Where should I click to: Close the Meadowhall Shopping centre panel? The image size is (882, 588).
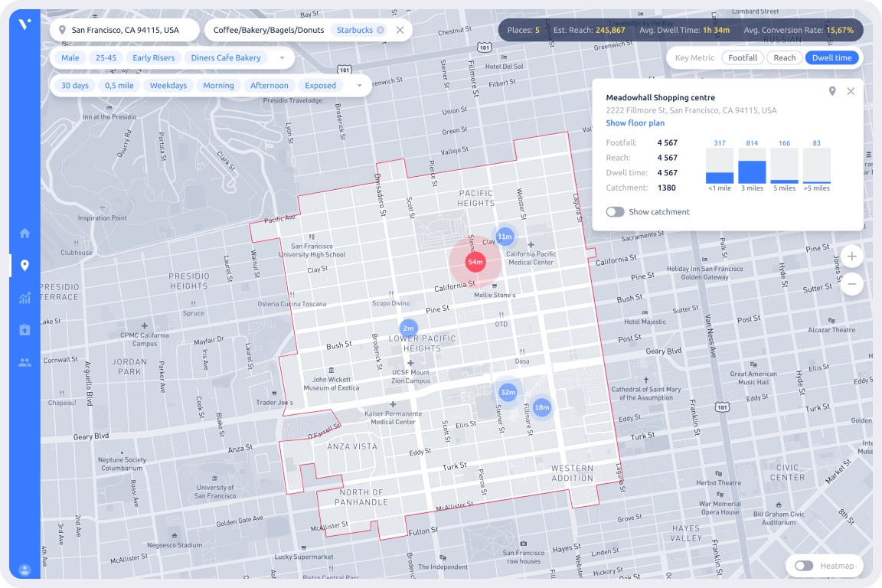[x=851, y=92]
